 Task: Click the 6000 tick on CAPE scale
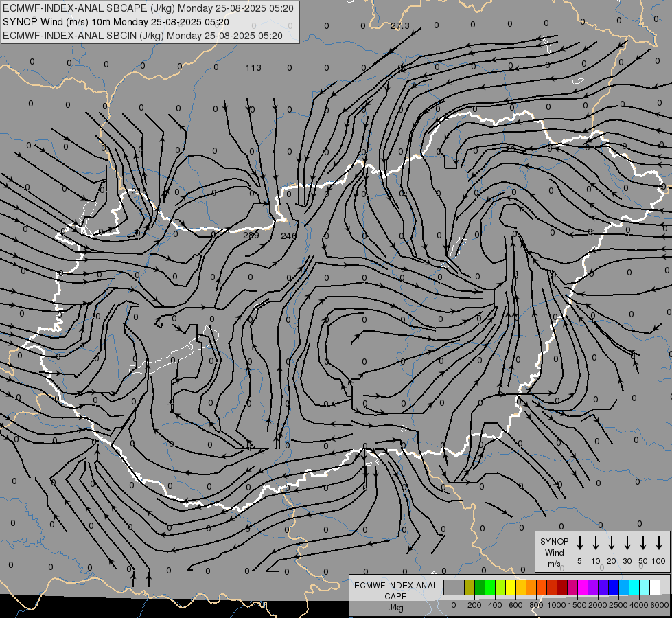(x=660, y=605)
